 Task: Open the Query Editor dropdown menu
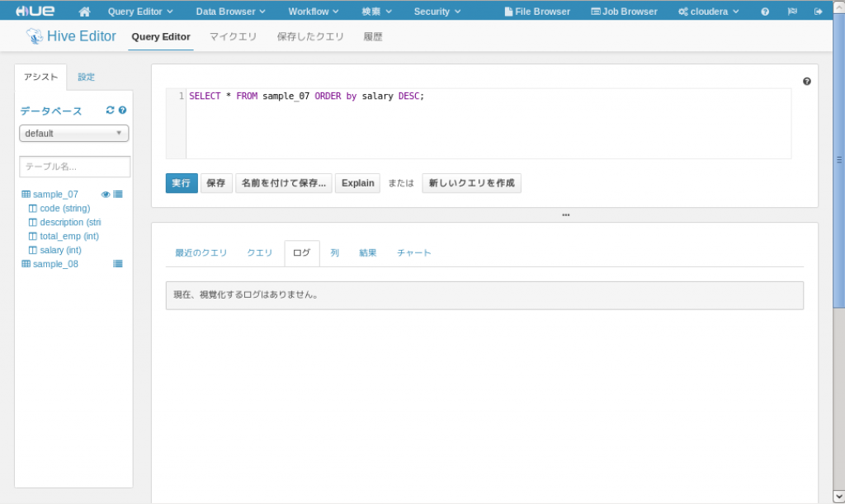[x=140, y=12]
